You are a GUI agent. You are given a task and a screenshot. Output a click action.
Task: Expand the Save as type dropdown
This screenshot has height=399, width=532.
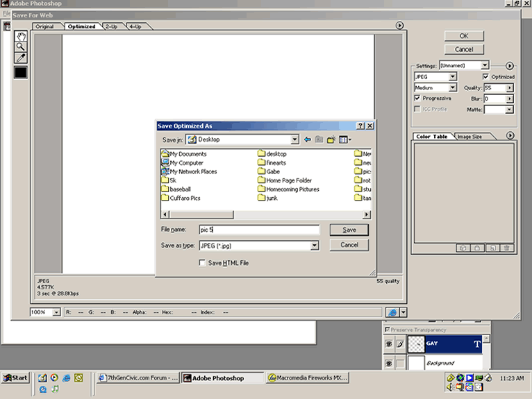[314, 245]
